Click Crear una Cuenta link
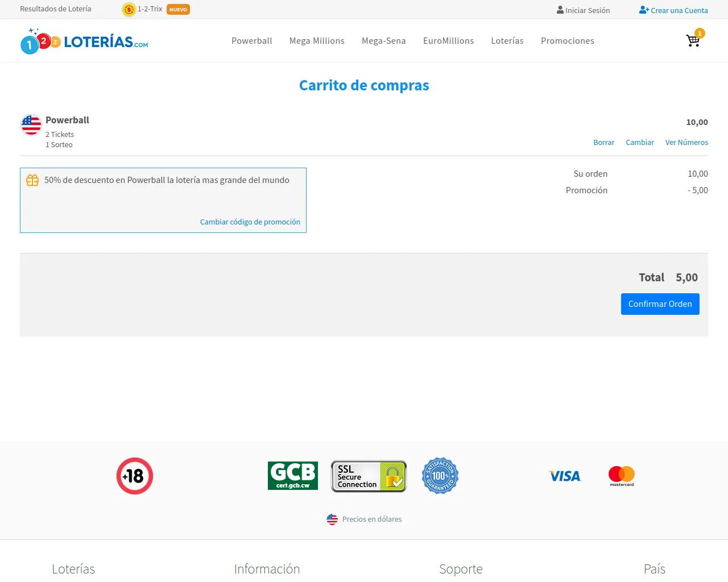This screenshot has height=582, width=728. pos(680,10)
